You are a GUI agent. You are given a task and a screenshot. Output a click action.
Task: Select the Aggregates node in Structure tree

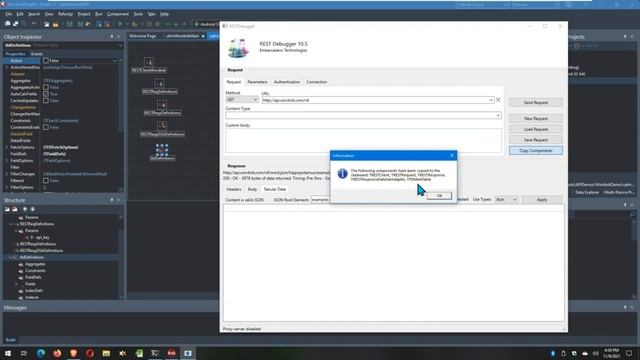click(x=35, y=264)
